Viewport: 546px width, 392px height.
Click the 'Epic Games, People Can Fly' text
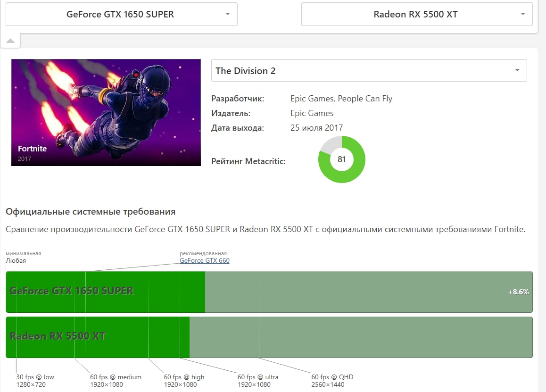pos(341,99)
